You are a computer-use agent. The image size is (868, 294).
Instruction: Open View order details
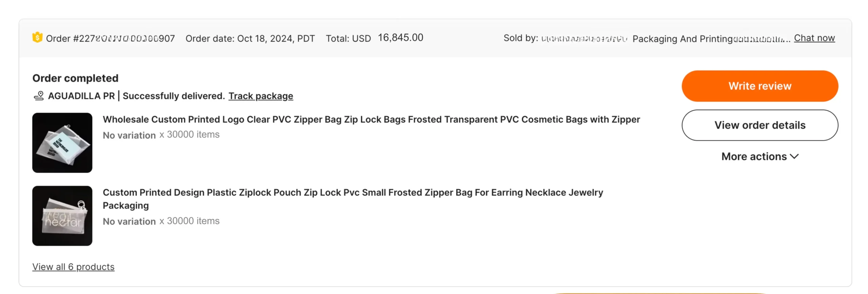759,125
